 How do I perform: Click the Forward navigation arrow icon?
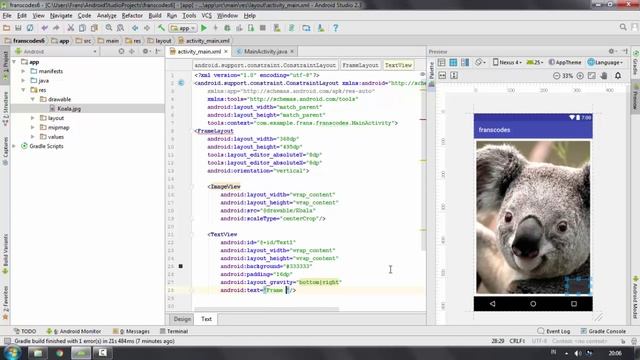pos(147,28)
